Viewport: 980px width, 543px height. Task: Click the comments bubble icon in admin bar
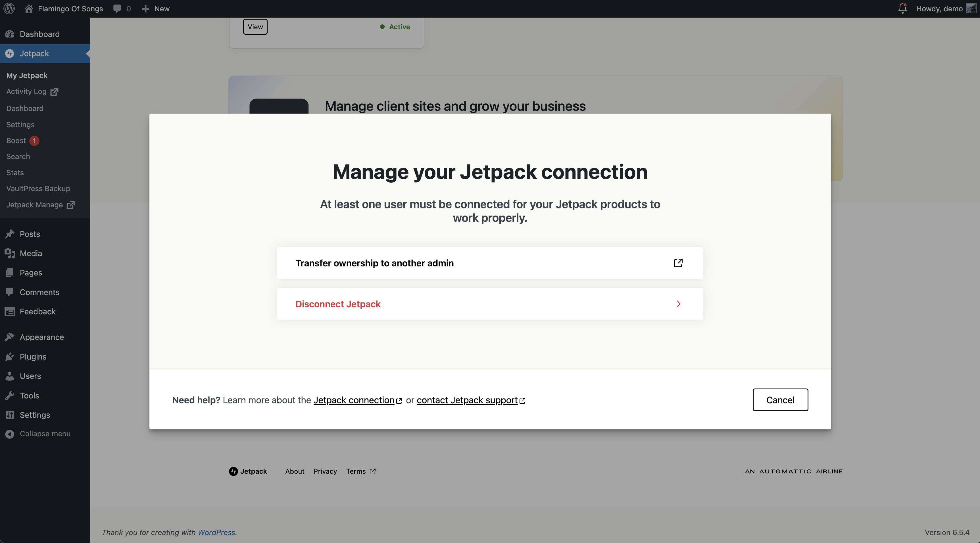117,8
